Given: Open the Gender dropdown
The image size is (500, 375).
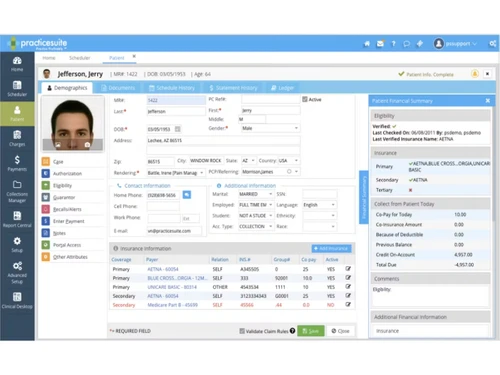Looking at the screenshot, I should [x=270, y=128].
